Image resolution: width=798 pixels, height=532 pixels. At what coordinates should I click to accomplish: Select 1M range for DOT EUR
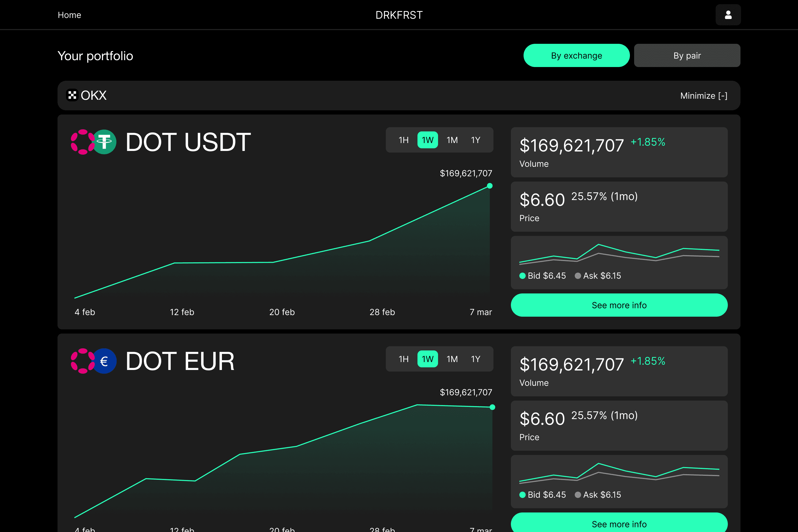[x=452, y=359]
